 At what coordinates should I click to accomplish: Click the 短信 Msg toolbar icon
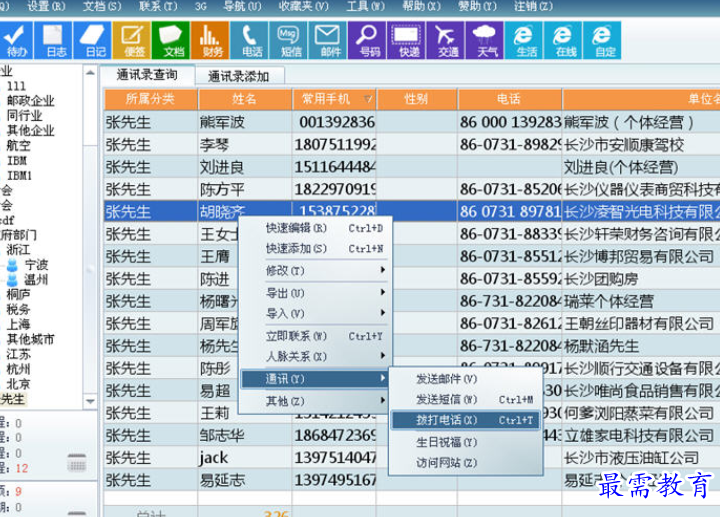click(x=290, y=40)
